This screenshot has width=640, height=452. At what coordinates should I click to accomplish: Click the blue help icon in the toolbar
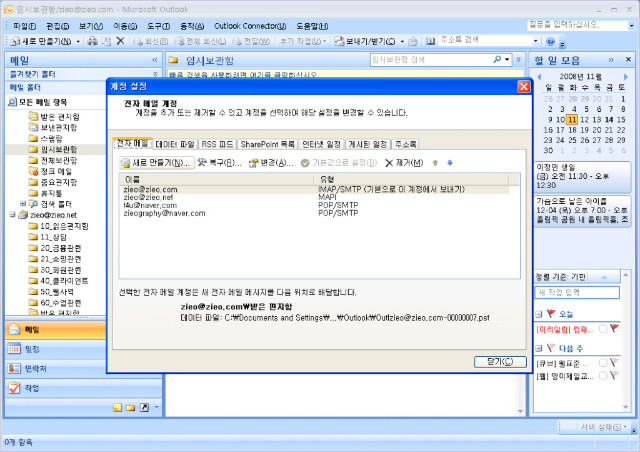point(551,41)
